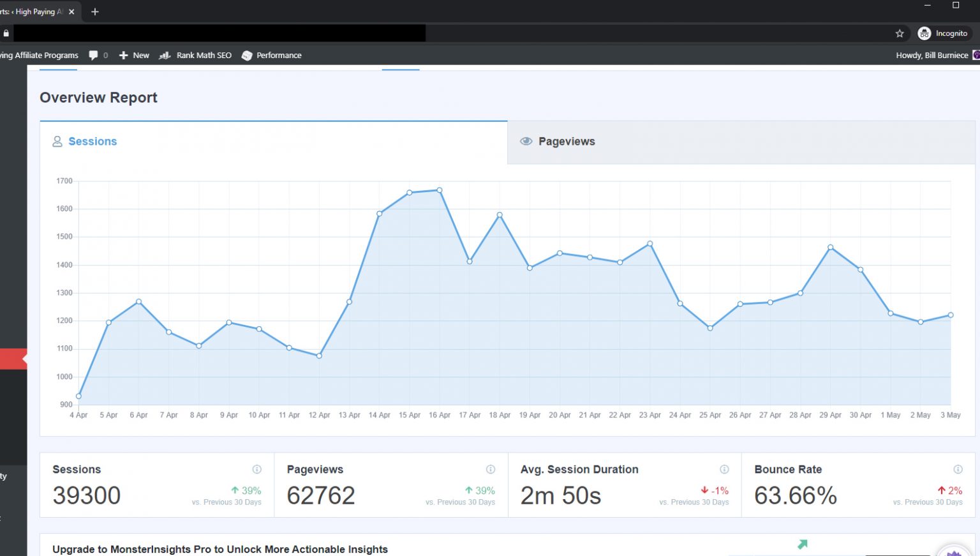The width and height of the screenshot is (980, 556).
Task: Click the 16 Apr peak data point
Action: [440, 190]
